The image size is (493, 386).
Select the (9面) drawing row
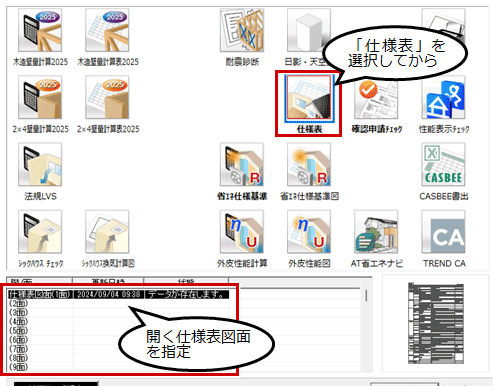[x=119, y=367]
